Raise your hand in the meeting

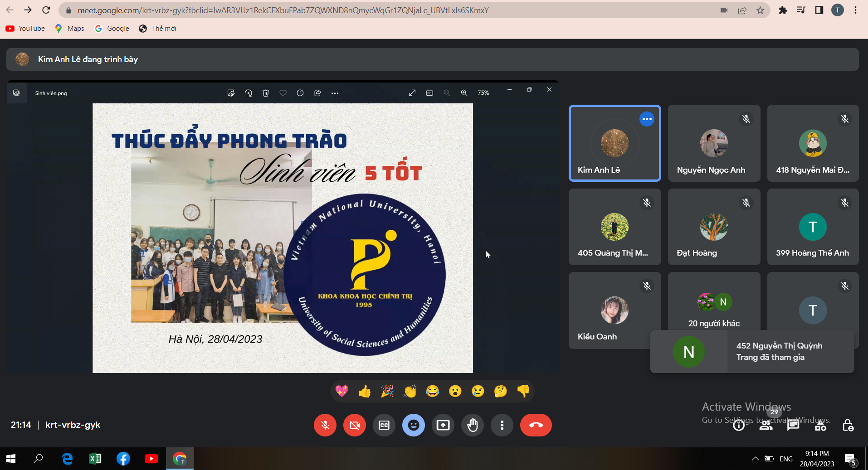pos(473,425)
